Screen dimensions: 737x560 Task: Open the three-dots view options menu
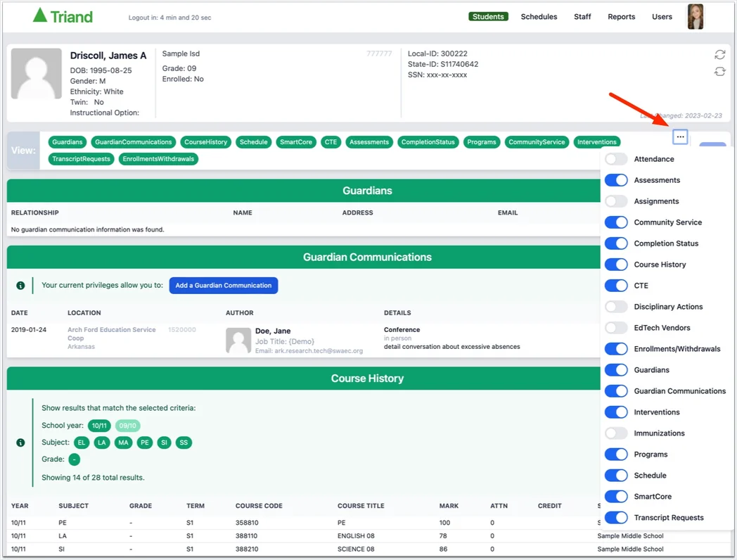[x=680, y=136]
